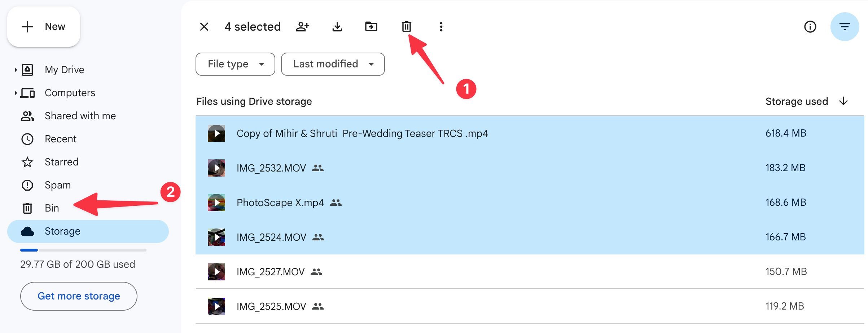Click the New button

pyautogui.click(x=44, y=27)
